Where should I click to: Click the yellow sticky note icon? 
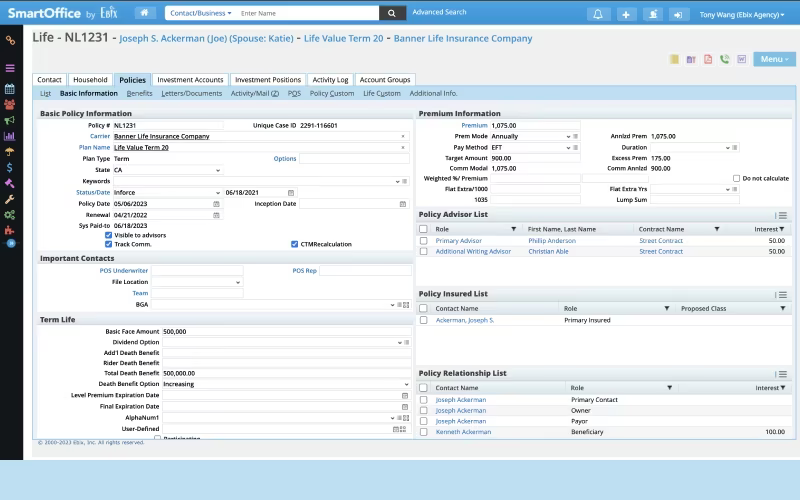(674, 59)
